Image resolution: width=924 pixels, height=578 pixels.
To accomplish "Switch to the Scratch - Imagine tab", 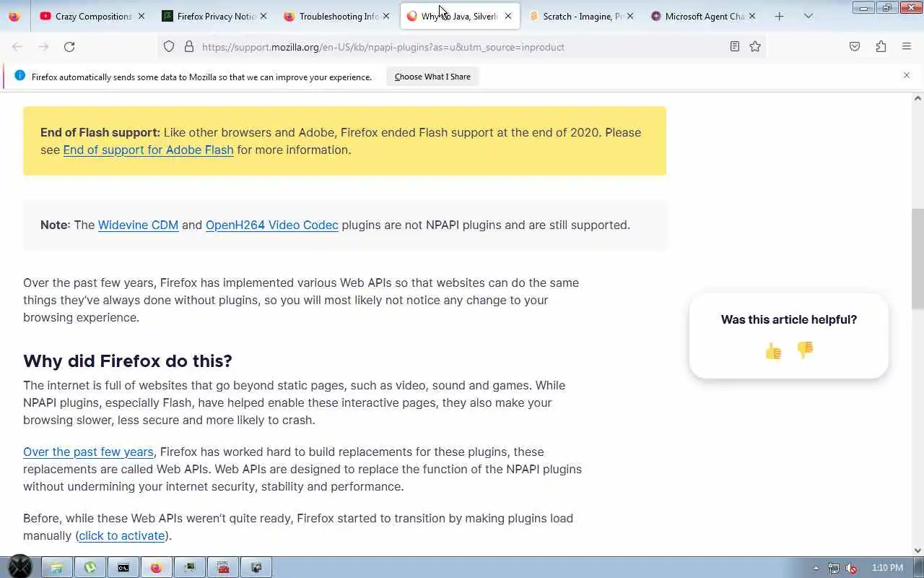I will [x=581, y=16].
